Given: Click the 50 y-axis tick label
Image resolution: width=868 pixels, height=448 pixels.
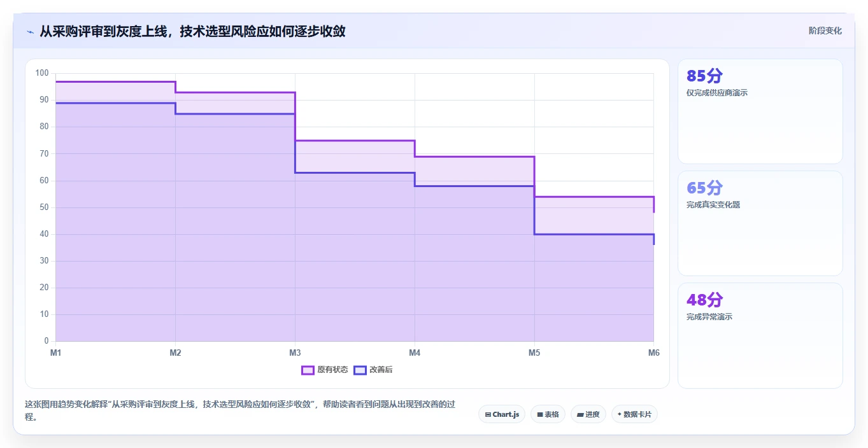Looking at the screenshot, I should 44,207.
